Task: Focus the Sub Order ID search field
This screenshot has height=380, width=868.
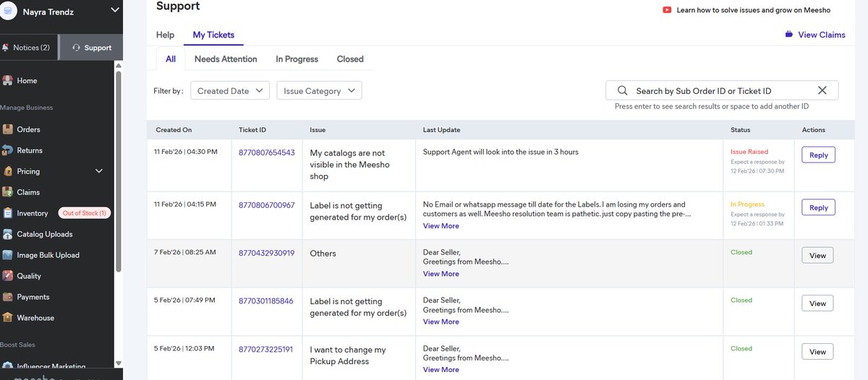Action: pos(722,90)
